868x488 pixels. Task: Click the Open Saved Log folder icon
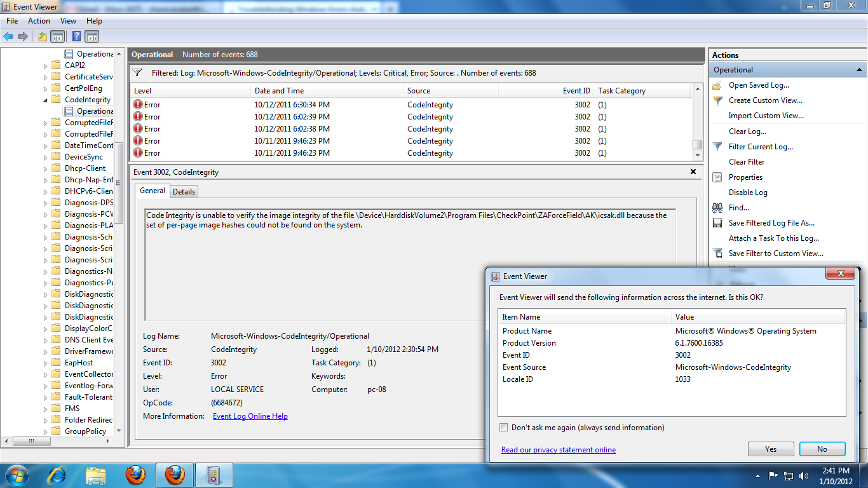click(717, 85)
